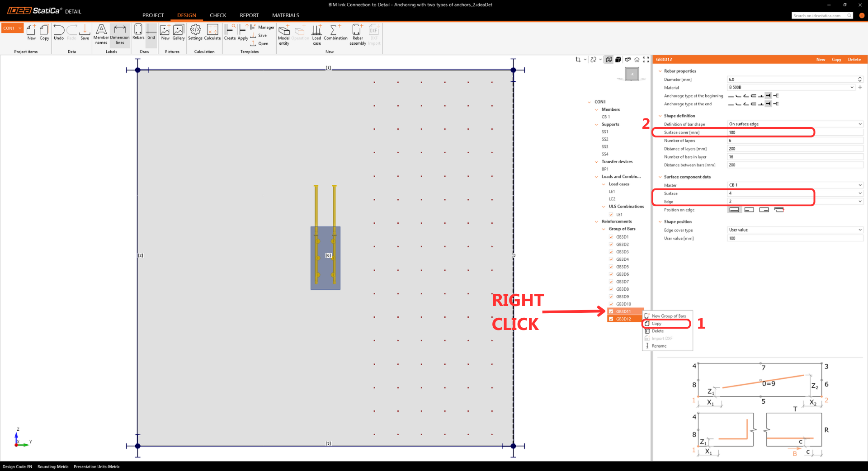
Task: Uncheck LE1 under ULS Combinations
Action: click(611, 215)
